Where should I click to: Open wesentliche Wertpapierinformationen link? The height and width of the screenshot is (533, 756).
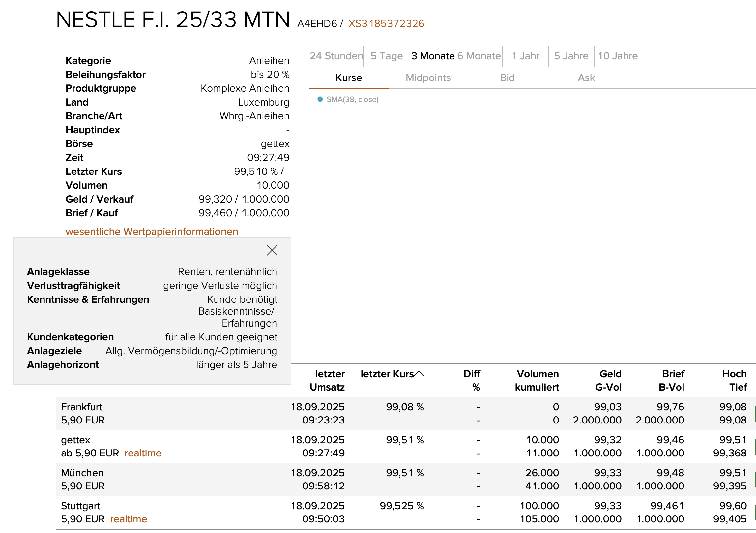point(152,232)
